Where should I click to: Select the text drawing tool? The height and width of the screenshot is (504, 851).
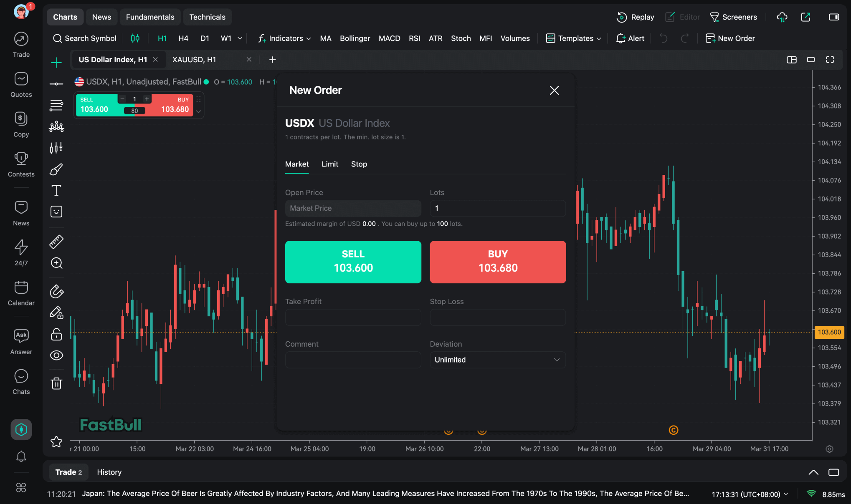pyautogui.click(x=56, y=190)
